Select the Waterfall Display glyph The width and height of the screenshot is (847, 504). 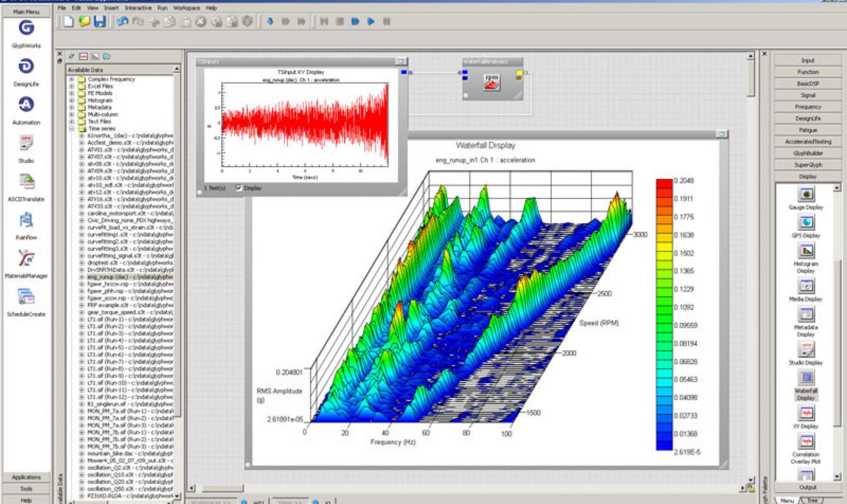point(806,377)
